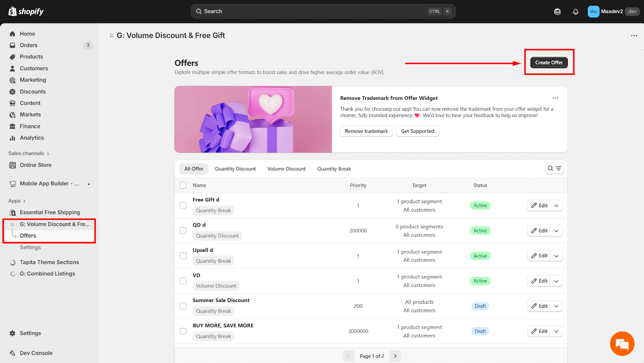Image resolution: width=644 pixels, height=363 pixels.
Task: Check the Free Gift d offer
Action: point(183,205)
